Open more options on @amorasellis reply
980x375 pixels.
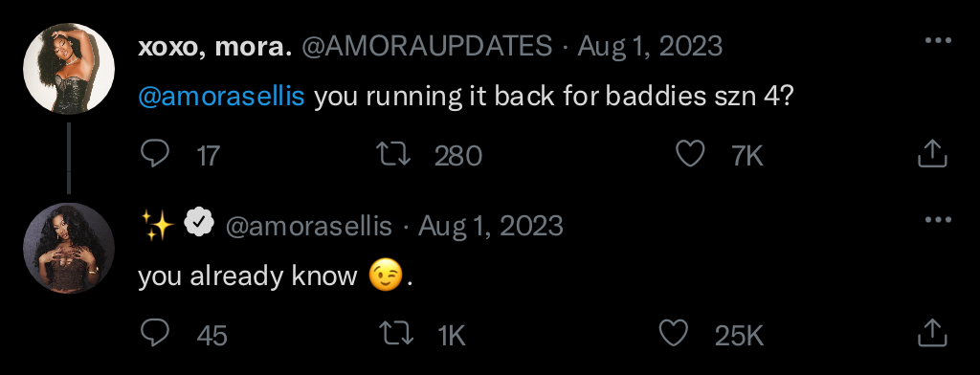pyautogui.click(x=938, y=220)
